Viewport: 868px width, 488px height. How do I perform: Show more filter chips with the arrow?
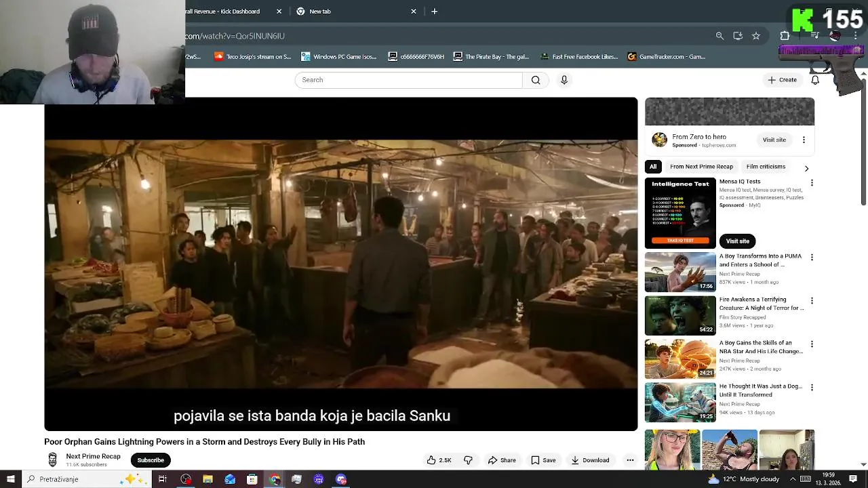point(806,168)
